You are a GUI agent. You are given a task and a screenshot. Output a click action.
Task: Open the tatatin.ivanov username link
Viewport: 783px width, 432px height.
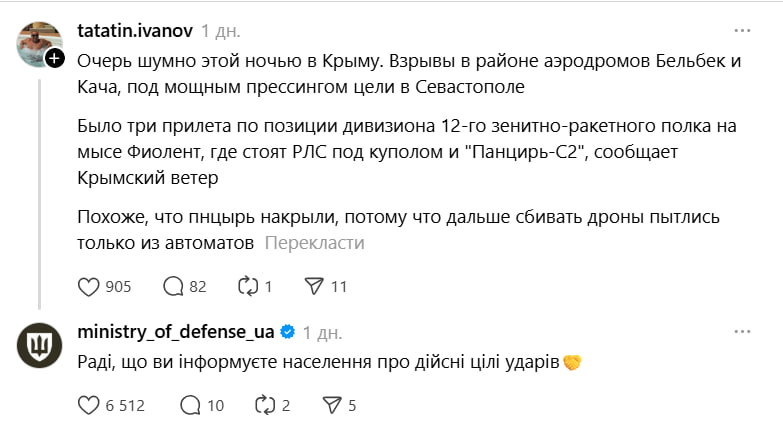(x=134, y=30)
